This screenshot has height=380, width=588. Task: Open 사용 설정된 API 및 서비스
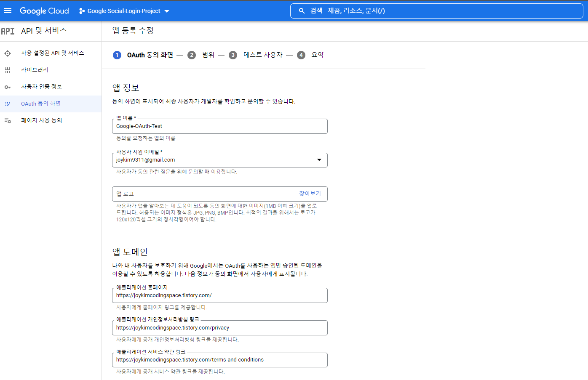(53, 53)
